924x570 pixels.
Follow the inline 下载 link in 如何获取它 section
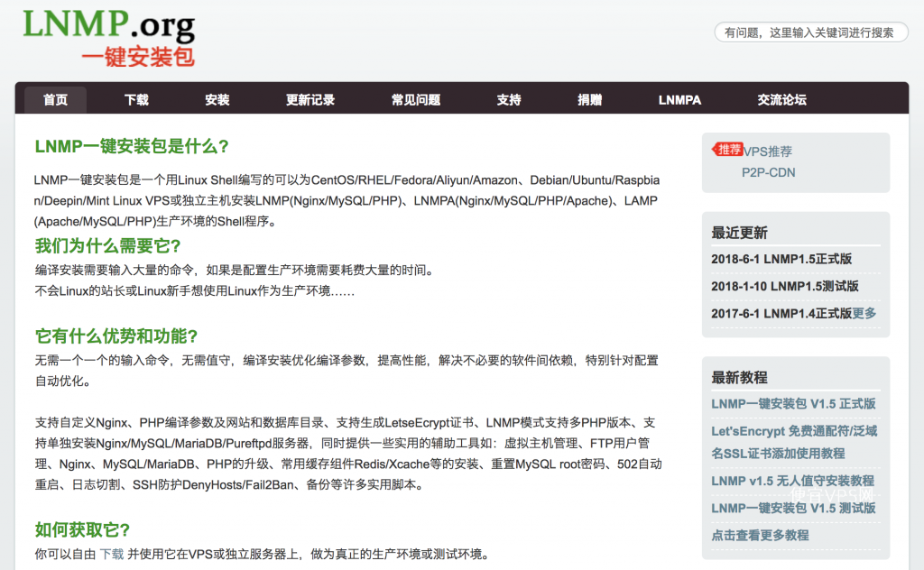pos(112,554)
